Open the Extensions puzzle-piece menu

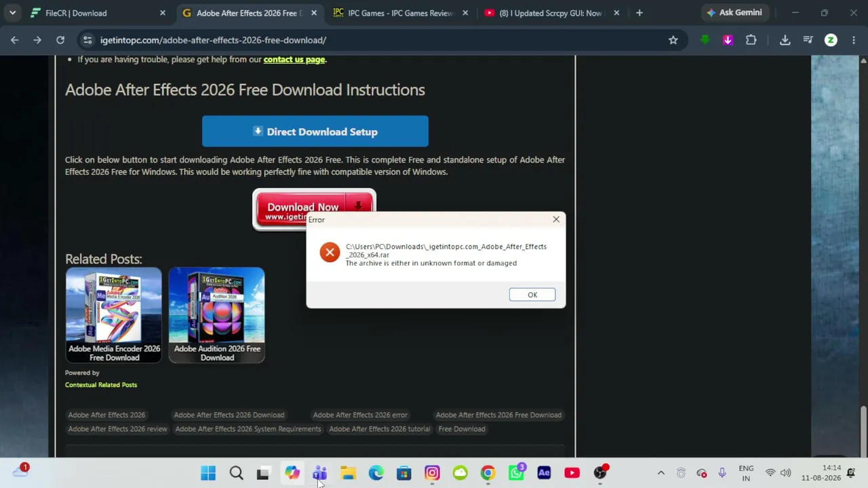click(x=751, y=40)
